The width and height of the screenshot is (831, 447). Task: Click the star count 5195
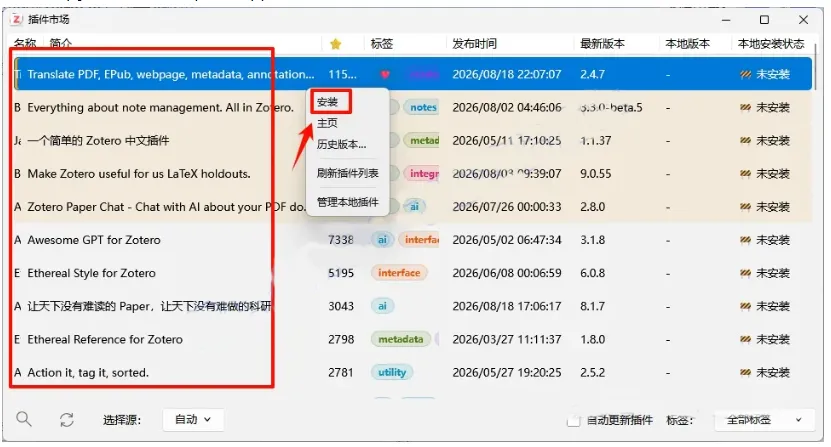pyautogui.click(x=341, y=273)
